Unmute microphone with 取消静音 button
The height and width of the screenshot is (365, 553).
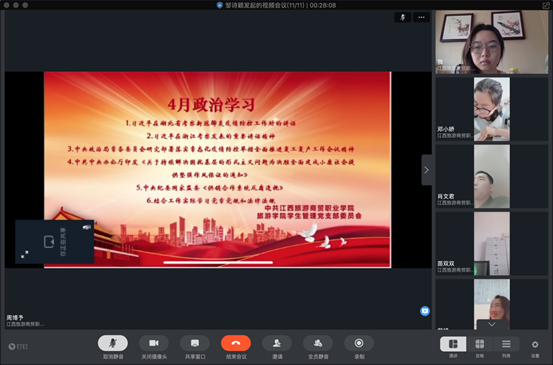tap(113, 343)
